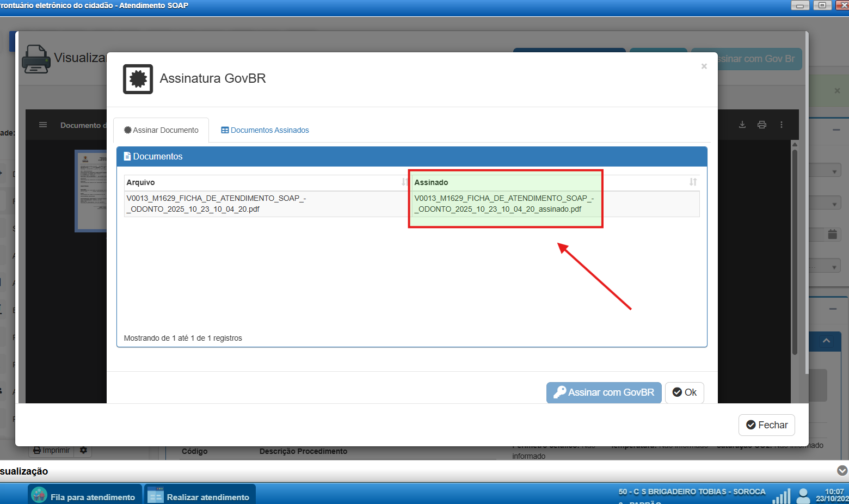849x504 pixels.
Task: Click the PDF viewer print icon
Action: click(762, 125)
